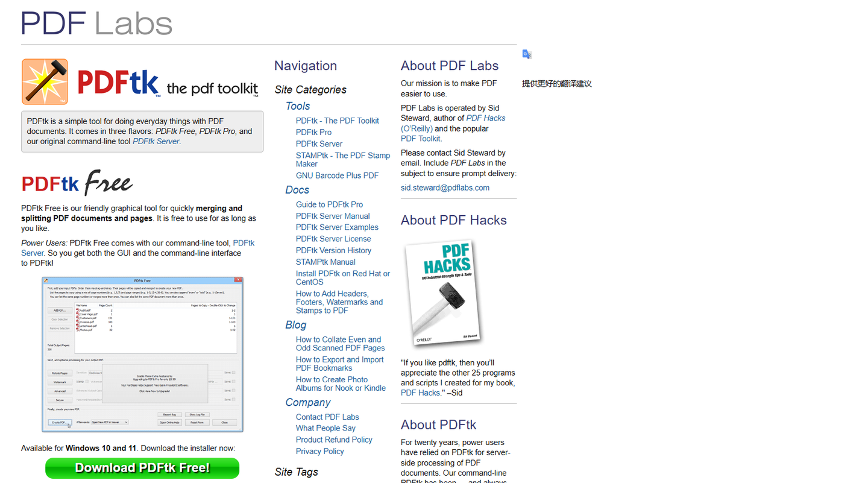Click the PDFtk hammer logo icon
This screenshot has height=483, width=868.
[45, 81]
